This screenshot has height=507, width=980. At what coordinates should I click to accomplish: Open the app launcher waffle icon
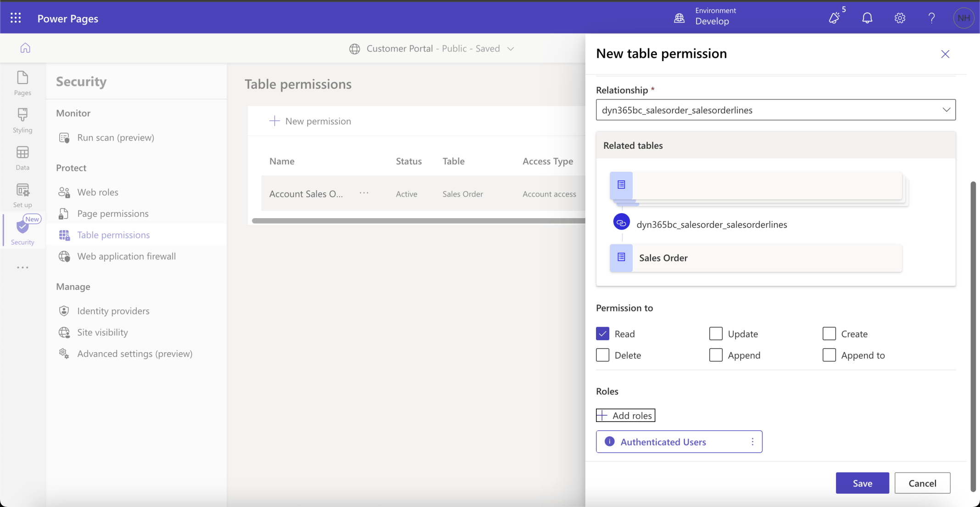pos(16,18)
